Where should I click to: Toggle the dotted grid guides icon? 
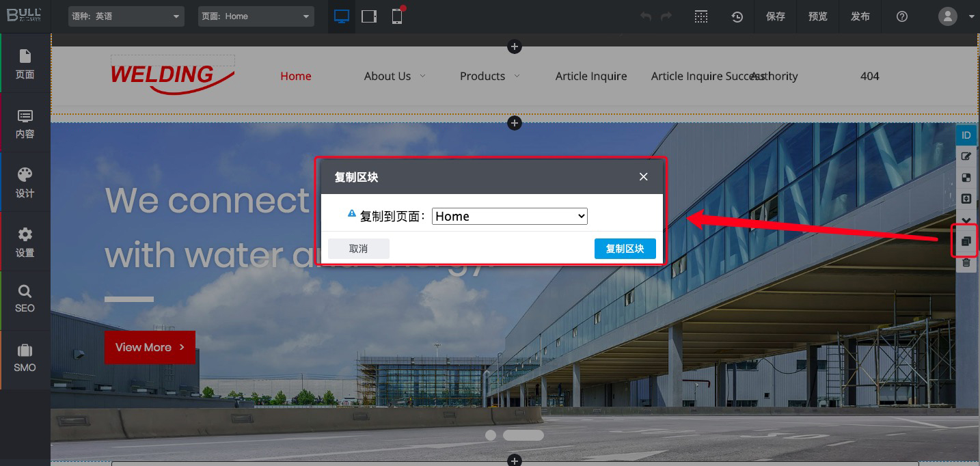click(x=700, y=17)
